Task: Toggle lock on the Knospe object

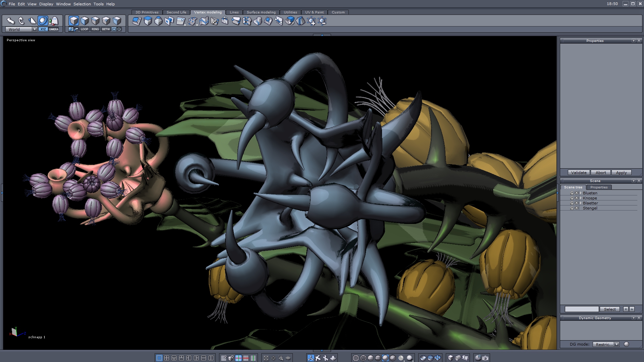Action: [x=572, y=198]
